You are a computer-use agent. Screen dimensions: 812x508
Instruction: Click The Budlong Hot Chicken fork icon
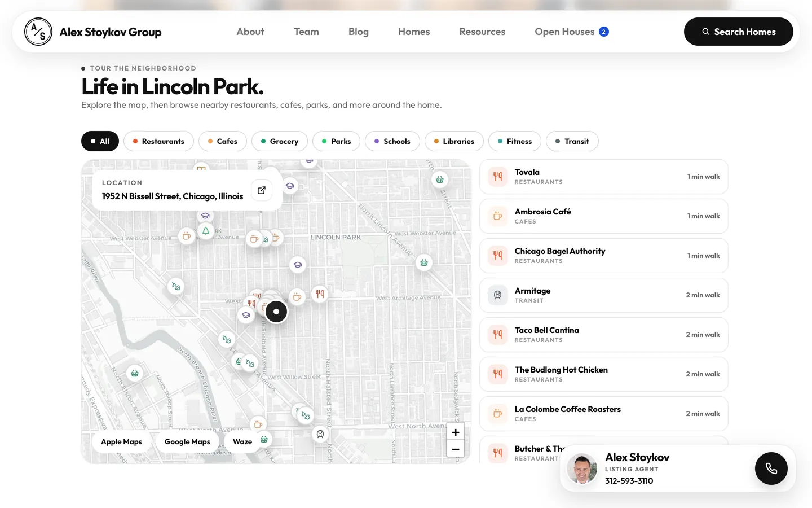498,374
